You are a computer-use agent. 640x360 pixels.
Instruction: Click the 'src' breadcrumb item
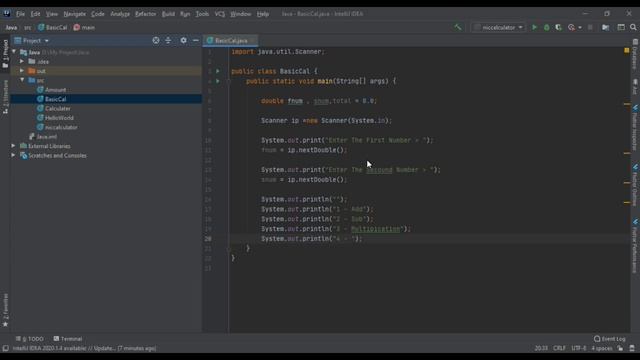27,27
